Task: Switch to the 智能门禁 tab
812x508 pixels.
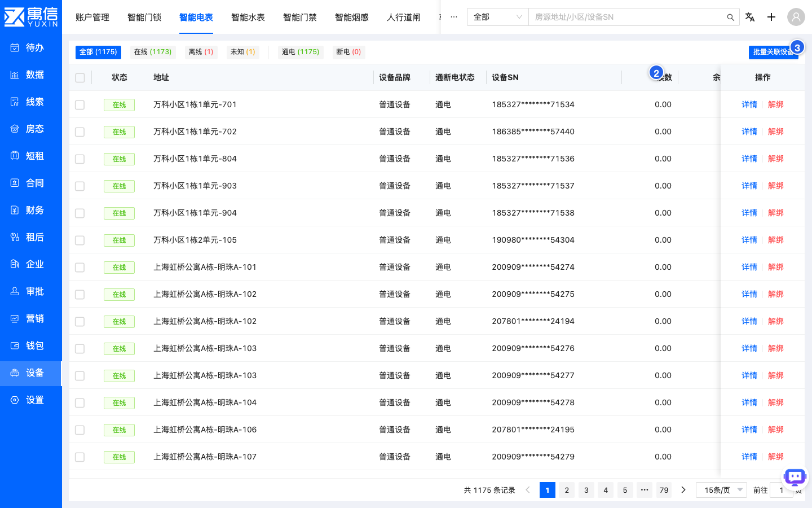Action: click(x=300, y=17)
